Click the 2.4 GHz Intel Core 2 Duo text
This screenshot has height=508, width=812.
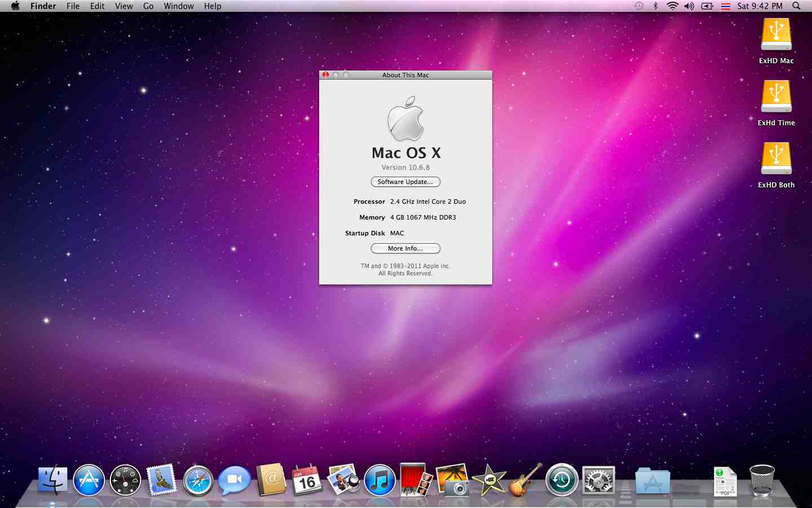point(428,202)
